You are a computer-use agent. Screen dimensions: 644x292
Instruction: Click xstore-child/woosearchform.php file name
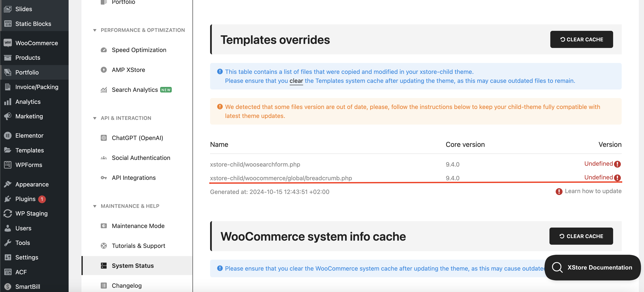coord(255,164)
